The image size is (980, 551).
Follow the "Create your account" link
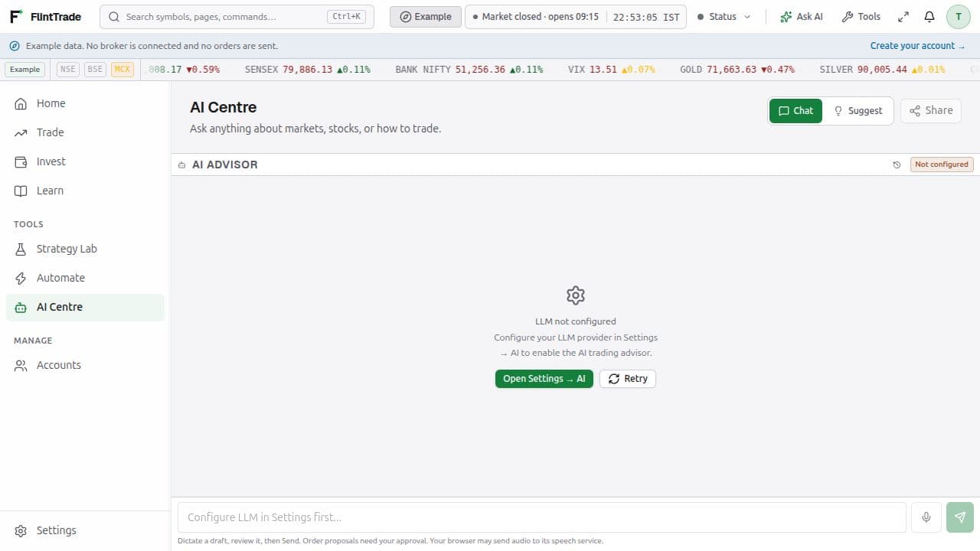917,46
